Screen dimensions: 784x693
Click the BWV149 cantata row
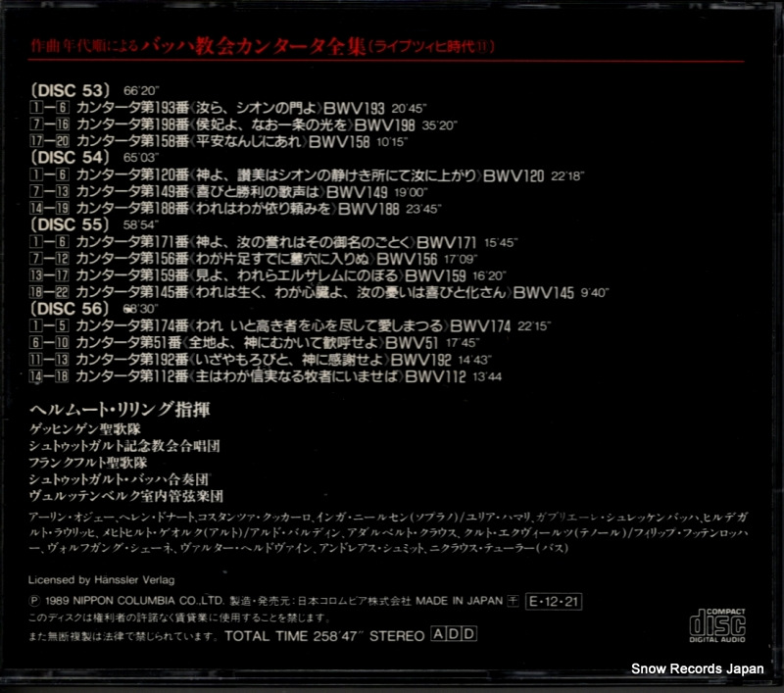229,191
